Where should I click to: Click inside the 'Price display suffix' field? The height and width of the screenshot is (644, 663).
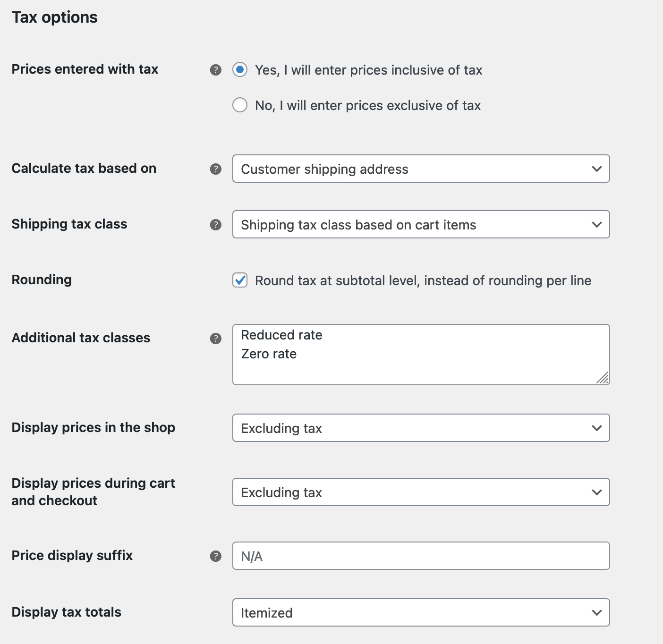420,556
